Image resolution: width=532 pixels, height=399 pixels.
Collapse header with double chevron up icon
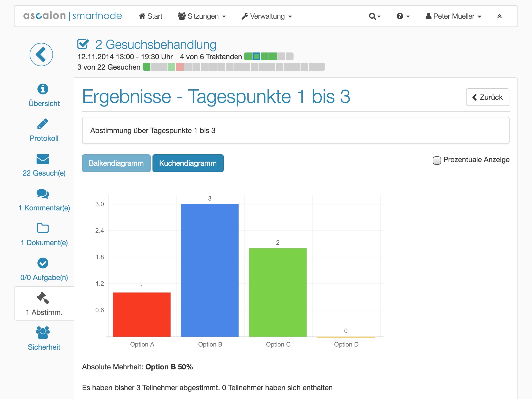click(x=499, y=16)
